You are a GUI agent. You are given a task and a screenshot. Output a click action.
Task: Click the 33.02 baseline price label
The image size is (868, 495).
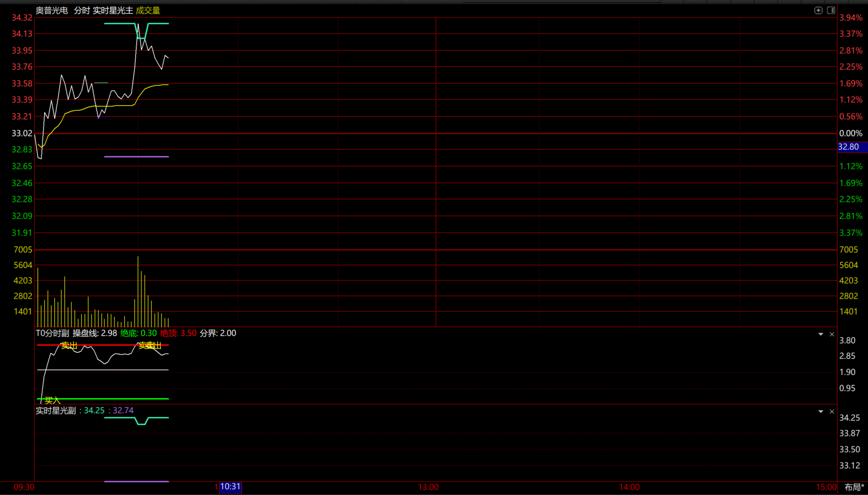(x=22, y=133)
